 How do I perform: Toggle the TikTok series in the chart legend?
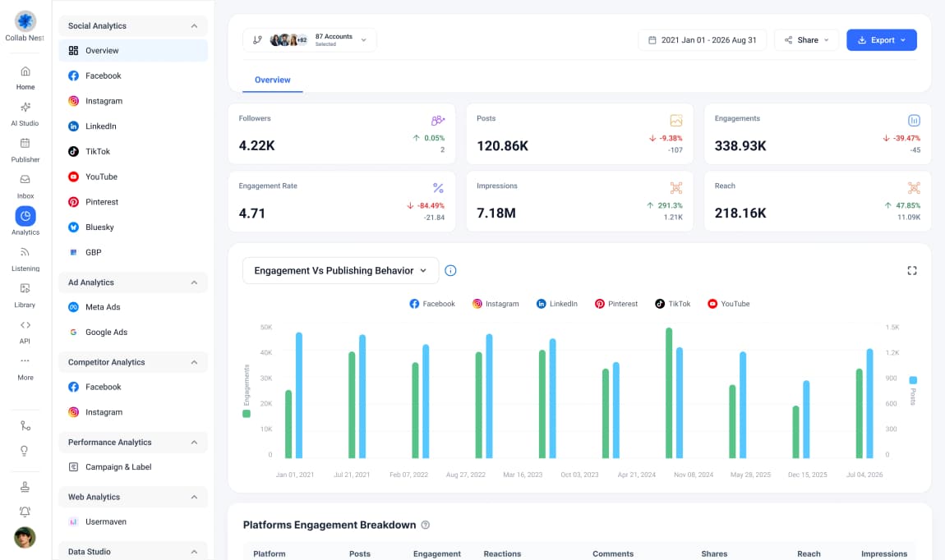[672, 304]
